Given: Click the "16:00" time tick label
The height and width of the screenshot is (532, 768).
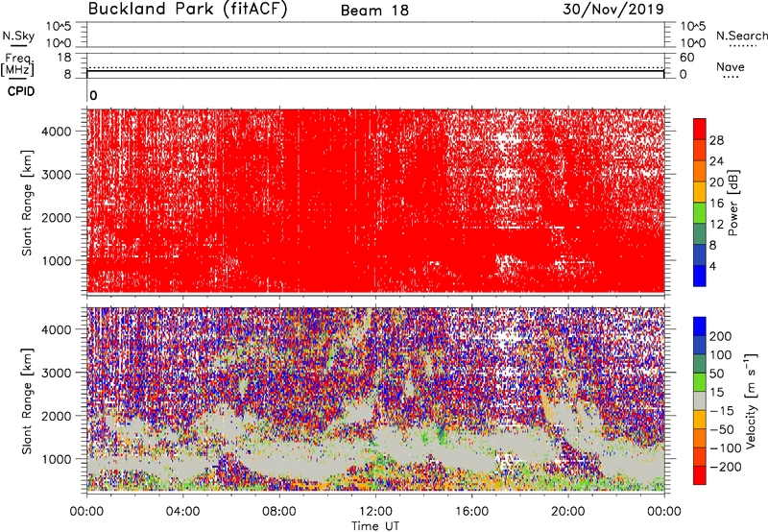Looking at the screenshot, I should 471,512.
